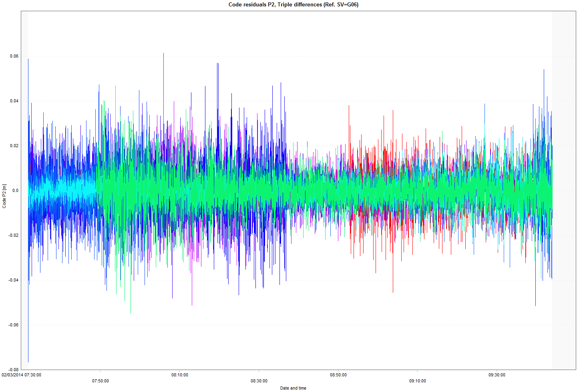Select the y-axis value 0.02

(x=14, y=146)
